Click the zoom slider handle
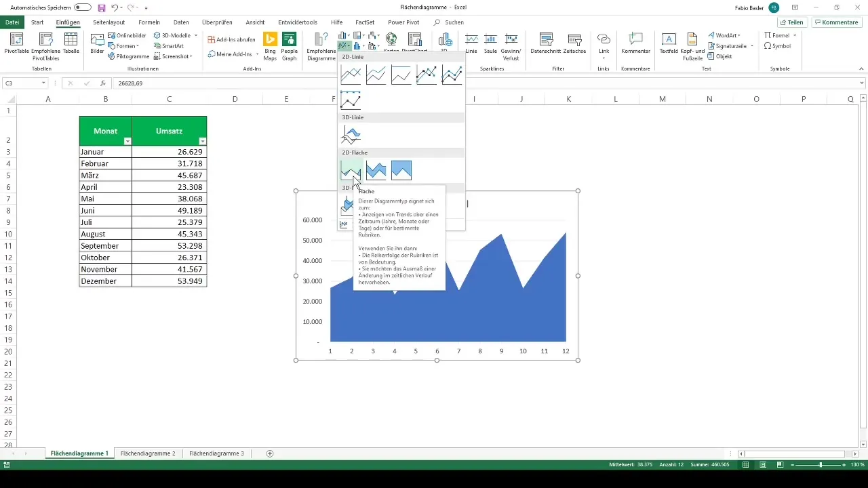The image size is (868, 488). tap(821, 465)
